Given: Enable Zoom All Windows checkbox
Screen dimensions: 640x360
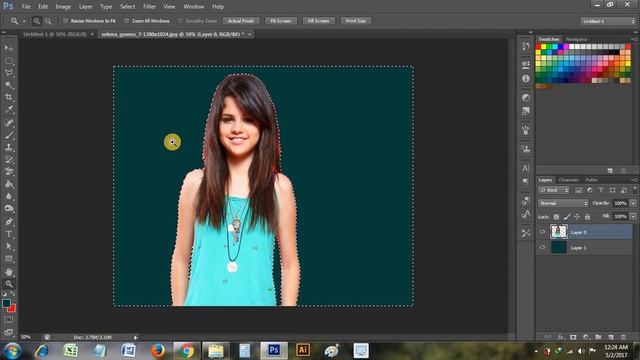Looking at the screenshot, I should (x=127, y=21).
